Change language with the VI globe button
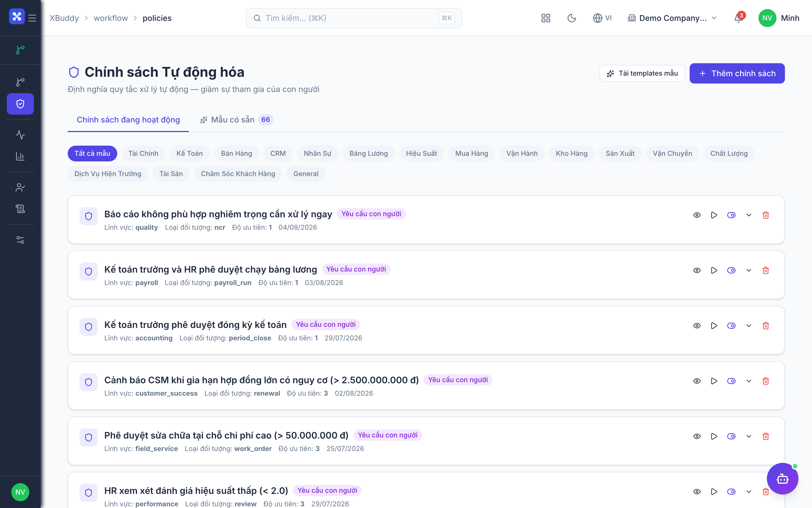 [602, 18]
